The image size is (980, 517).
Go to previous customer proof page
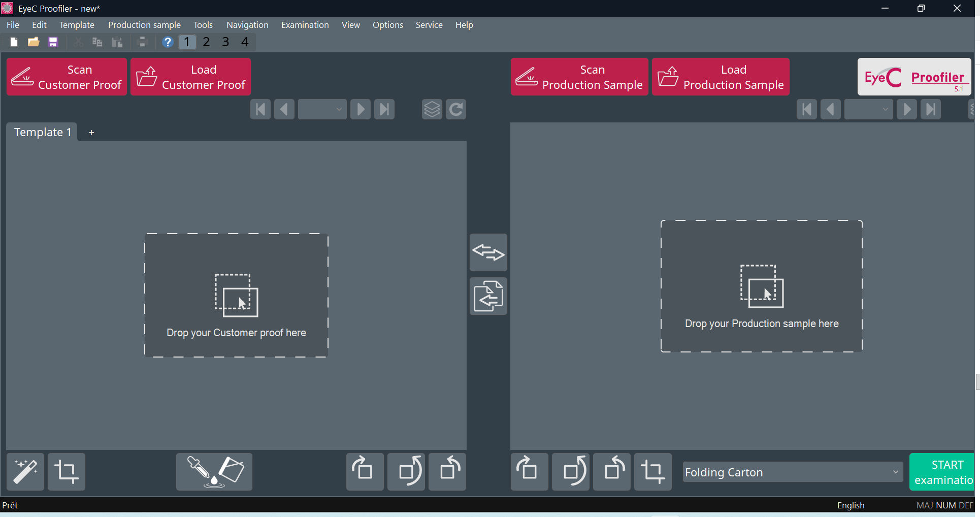coord(284,109)
